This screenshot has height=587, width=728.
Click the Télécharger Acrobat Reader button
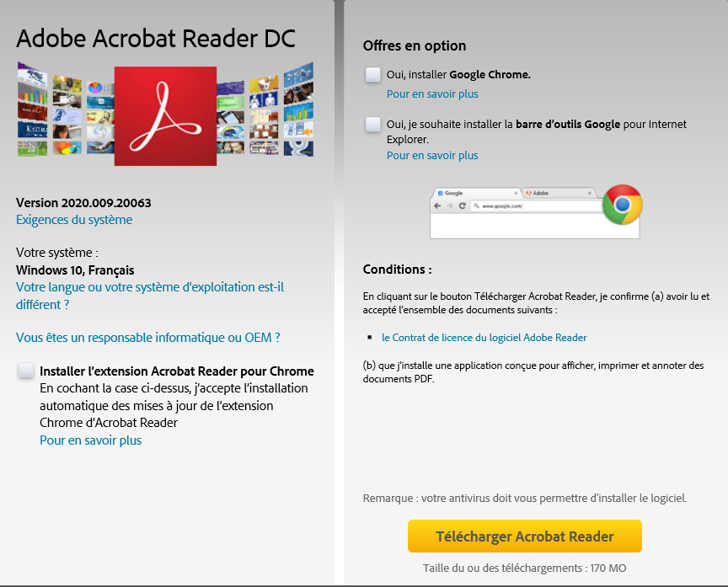pyautogui.click(x=525, y=536)
